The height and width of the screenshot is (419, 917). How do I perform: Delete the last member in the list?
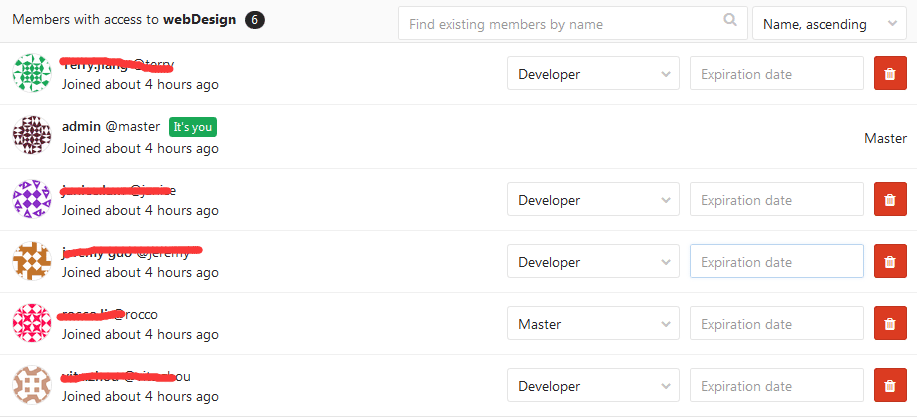[889, 386]
